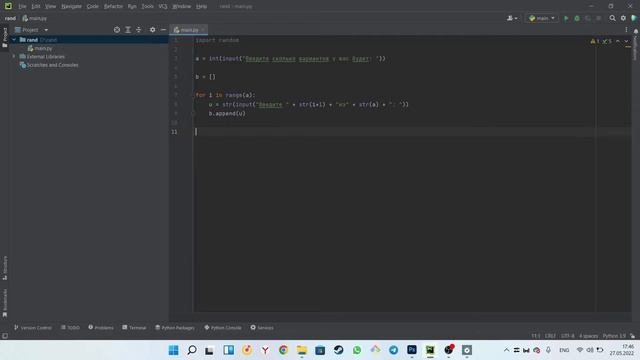This screenshot has width=640, height=360.
Task: Open the Edit menu
Action: pyautogui.click(x=36, y=6)
